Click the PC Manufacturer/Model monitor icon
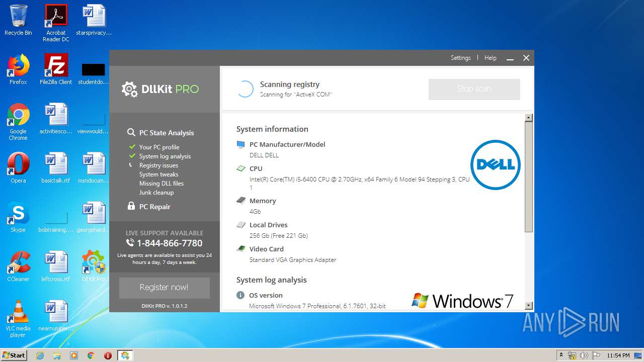Image resolution: width=644 pixels, height=362 pixels. point(240,144)
